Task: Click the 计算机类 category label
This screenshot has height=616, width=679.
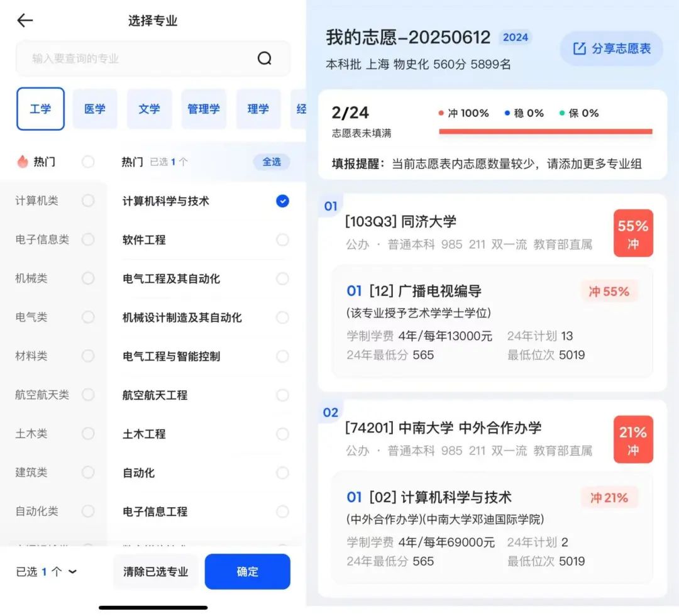Action: pos(36,201)
